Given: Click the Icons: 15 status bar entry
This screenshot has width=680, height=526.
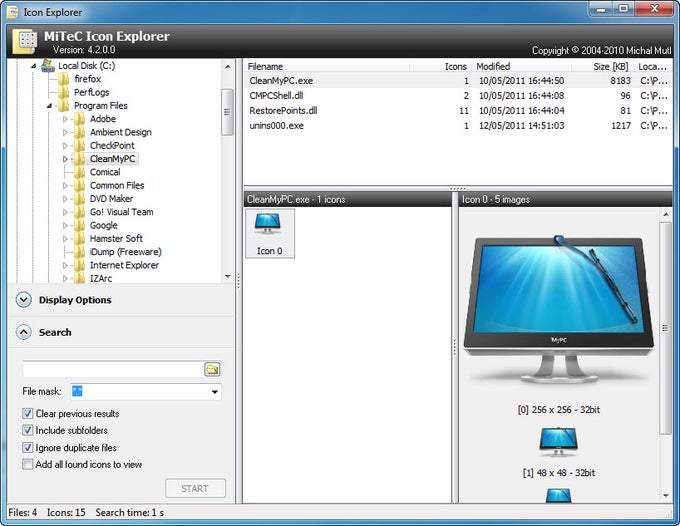Looking at the screenshot, I should (66, 513).
